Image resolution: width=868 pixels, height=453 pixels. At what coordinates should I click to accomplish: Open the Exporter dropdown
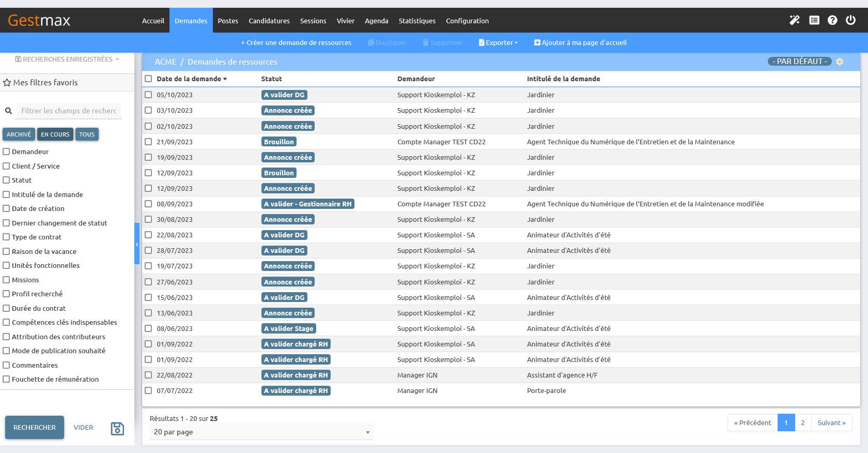tap(498, 43)
